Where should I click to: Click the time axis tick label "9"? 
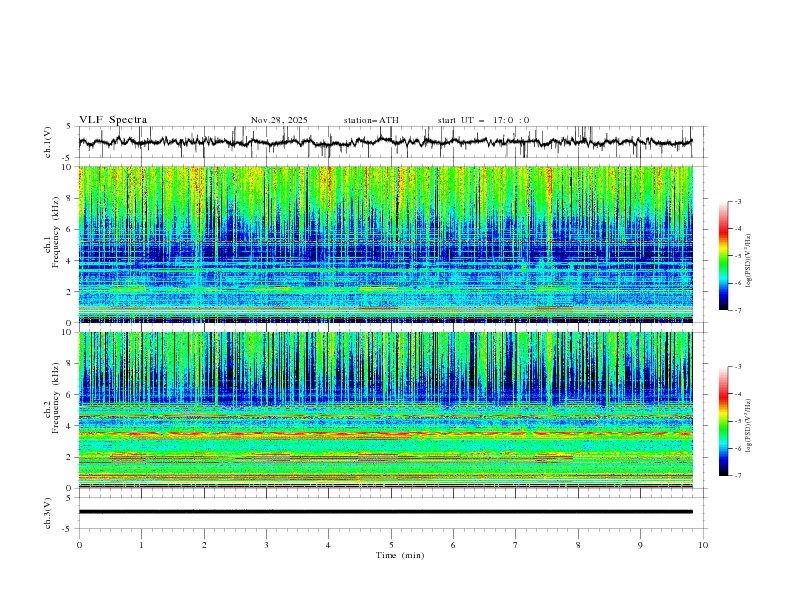click(x=640, y=545)
